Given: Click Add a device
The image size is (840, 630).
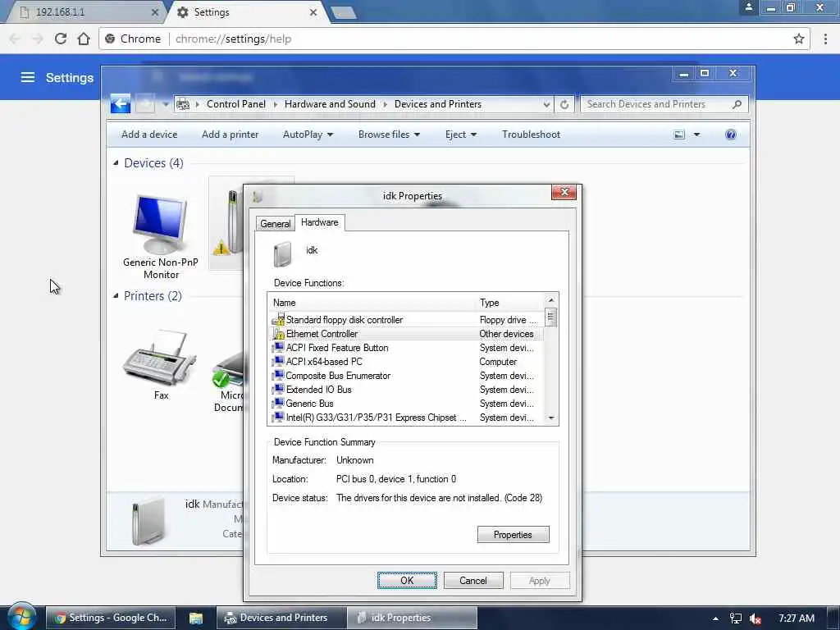Looking at the screenshot, I should [x=149, y=135].
